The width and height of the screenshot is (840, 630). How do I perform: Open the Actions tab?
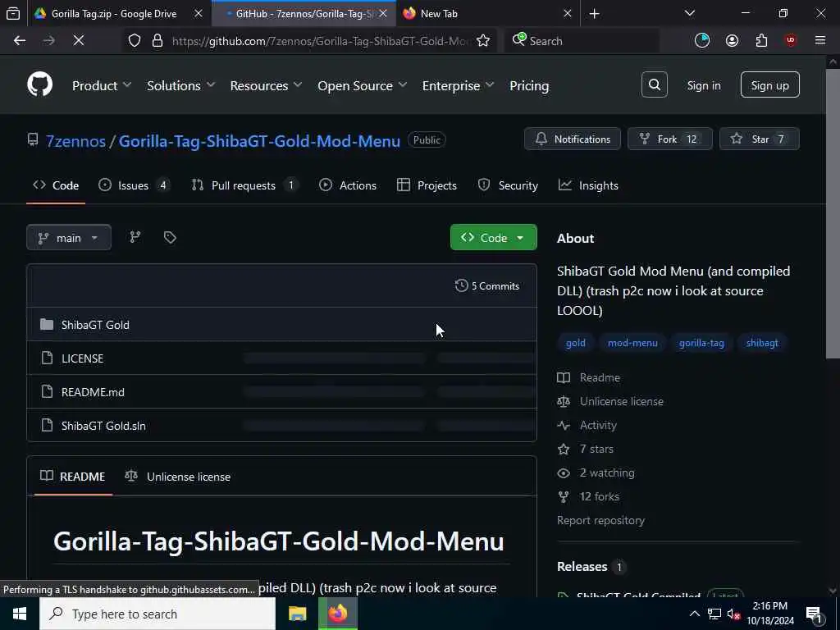(348, 185)
